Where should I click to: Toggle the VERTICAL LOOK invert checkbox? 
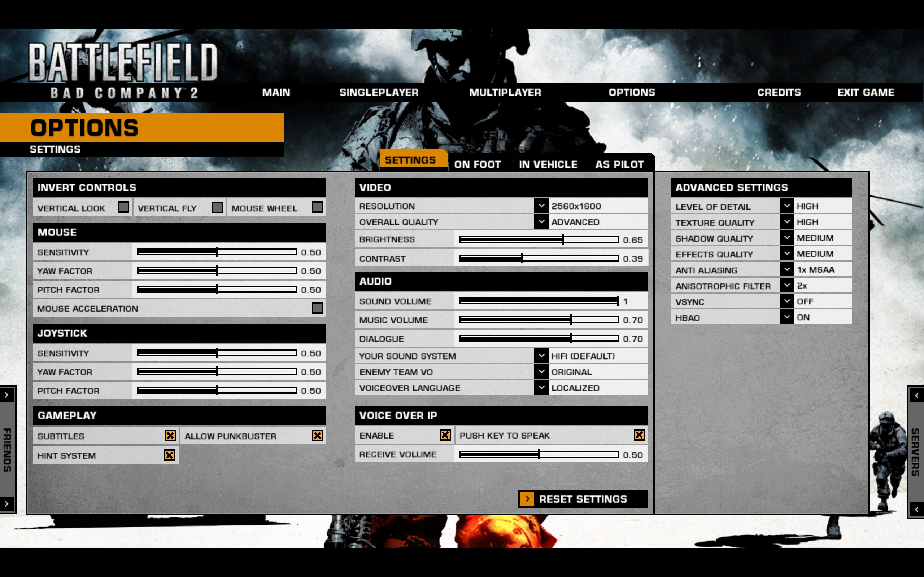(x=123, y=207)
